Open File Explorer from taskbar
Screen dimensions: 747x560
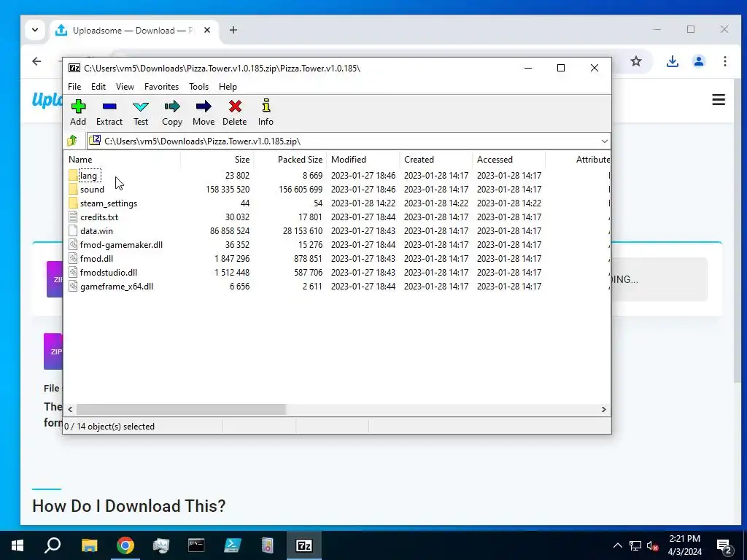(89, 545)
